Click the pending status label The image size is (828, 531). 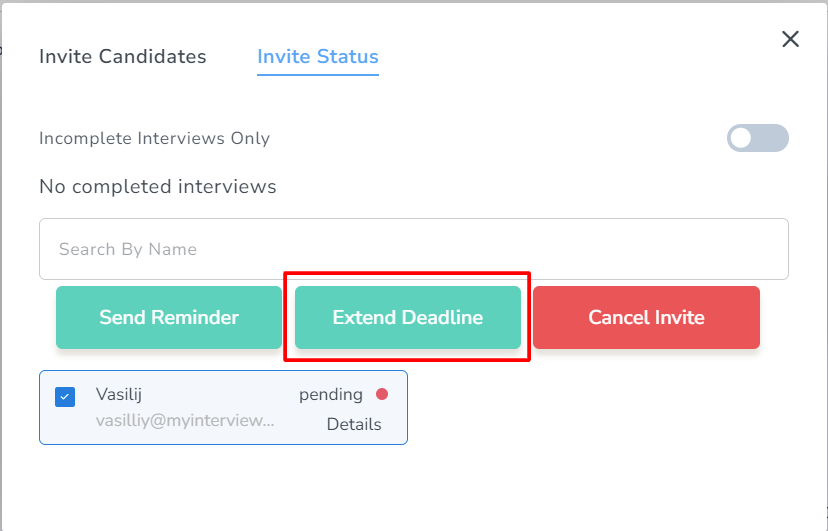(x=330, y=394)
